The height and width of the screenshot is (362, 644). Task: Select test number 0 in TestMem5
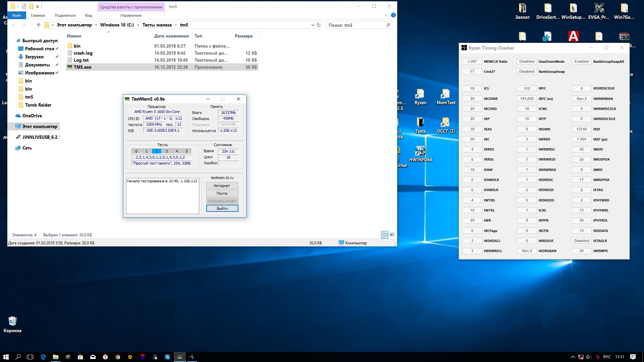[136, 151]
